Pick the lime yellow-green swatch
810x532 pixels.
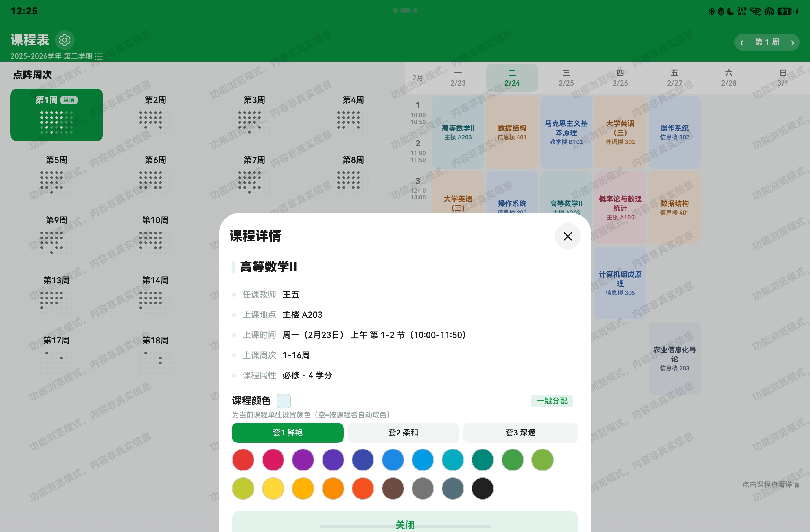click(x=243, y=488)
